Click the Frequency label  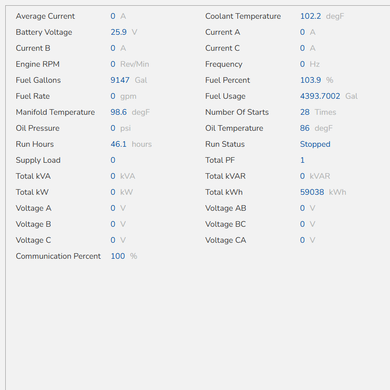[224, 64]
